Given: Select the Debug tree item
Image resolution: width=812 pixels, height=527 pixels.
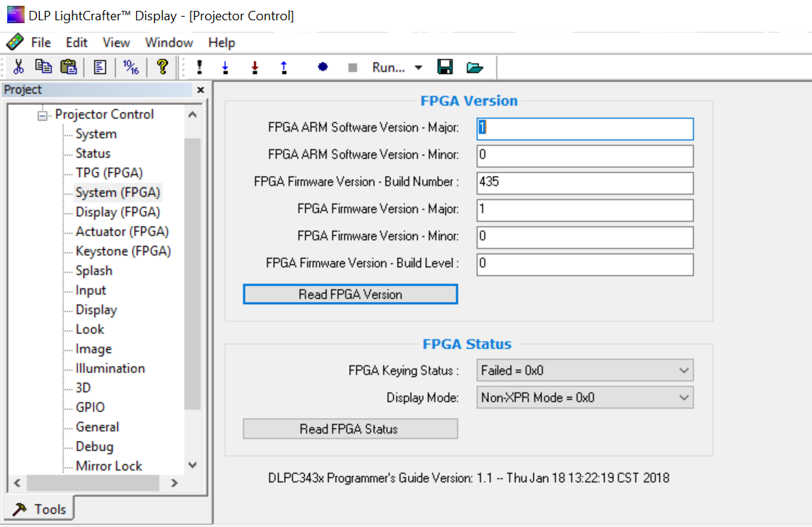Looking at the screenshot, I should [94, 447].
